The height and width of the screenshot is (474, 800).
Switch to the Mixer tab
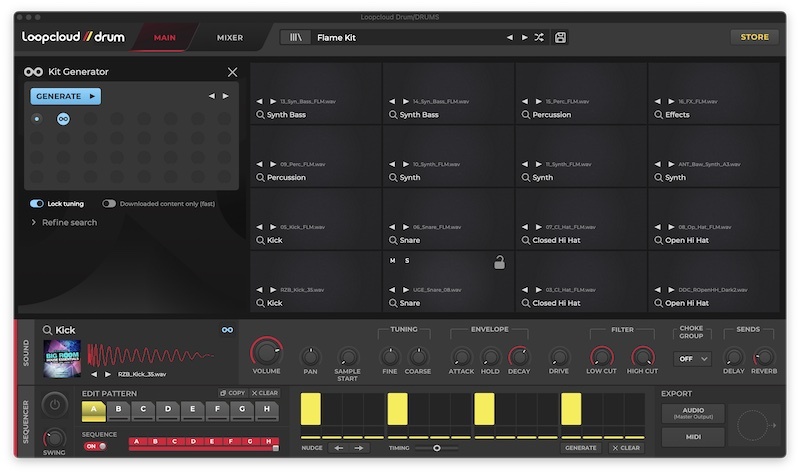tap(230, 37)
